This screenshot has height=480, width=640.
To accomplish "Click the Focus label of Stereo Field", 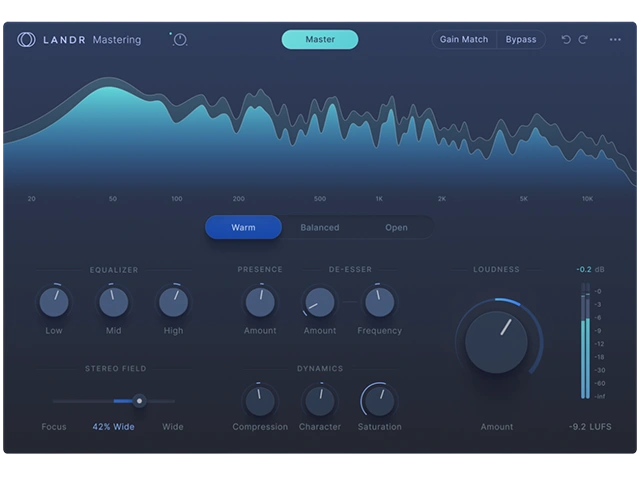I will pyautogui.click(x=54, y=427).
